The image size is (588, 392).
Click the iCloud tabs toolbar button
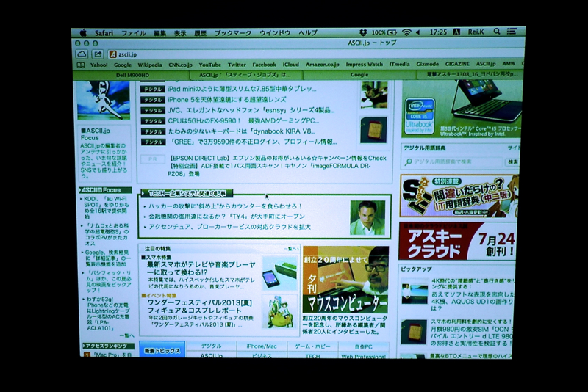click(x=82, y=54)
